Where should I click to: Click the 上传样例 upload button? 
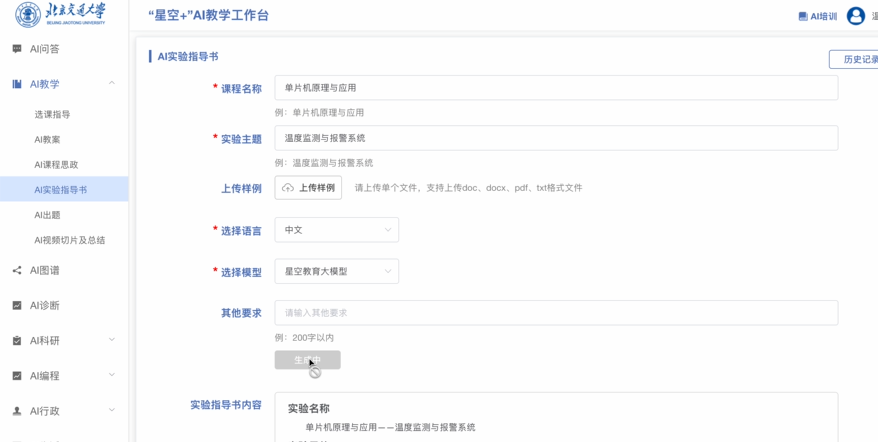click(x=308, y=188)
